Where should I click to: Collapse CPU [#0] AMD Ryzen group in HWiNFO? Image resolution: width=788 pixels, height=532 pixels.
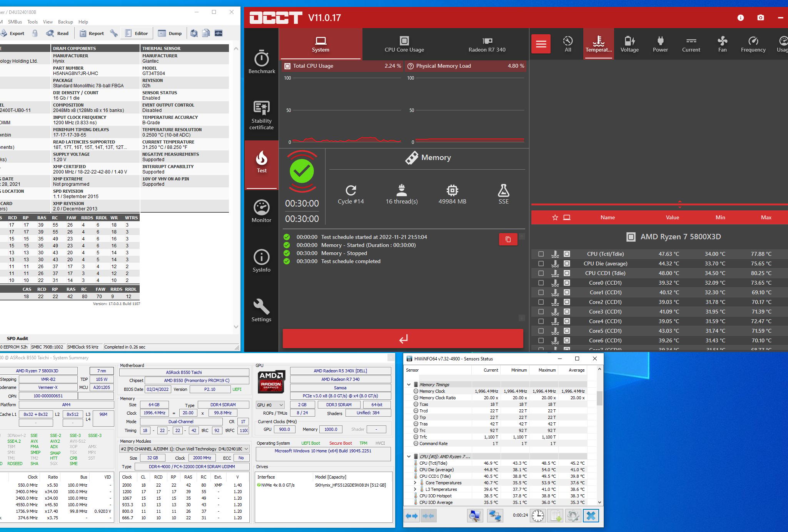pos(409,457)
